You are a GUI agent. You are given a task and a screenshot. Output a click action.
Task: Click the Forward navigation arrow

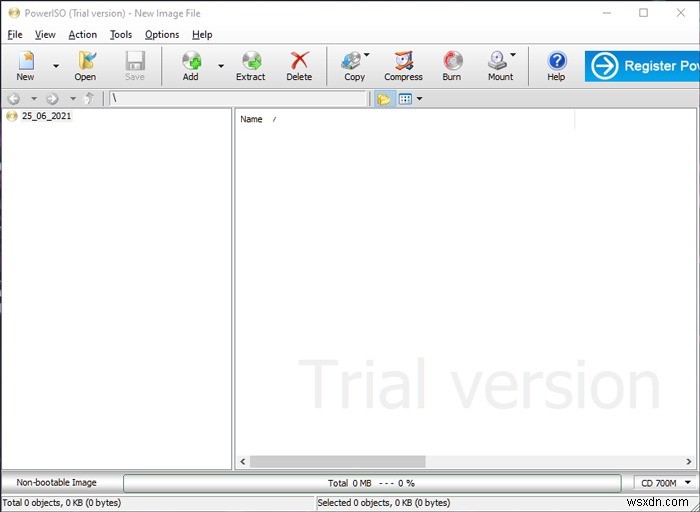click(x=52, y=99)
